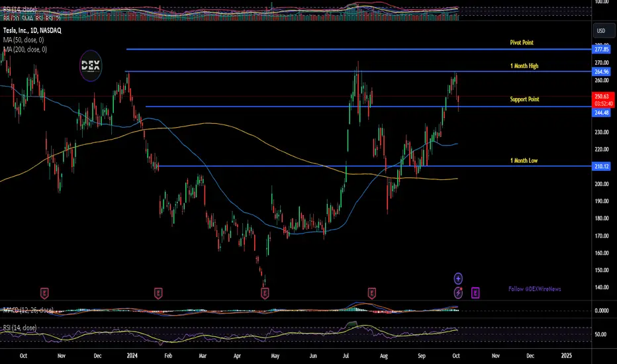Click the earnings marker in late January 2024

(x=158, y=293)
